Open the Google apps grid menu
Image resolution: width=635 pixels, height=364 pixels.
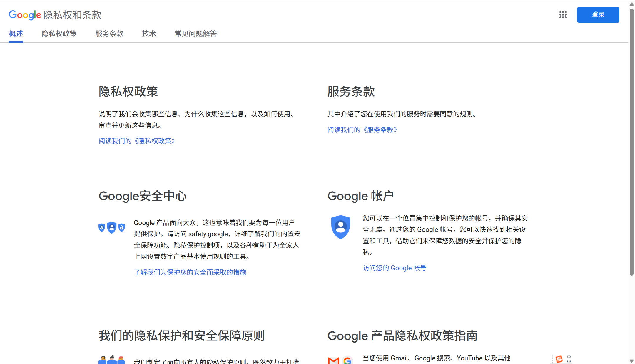(563, 15)
